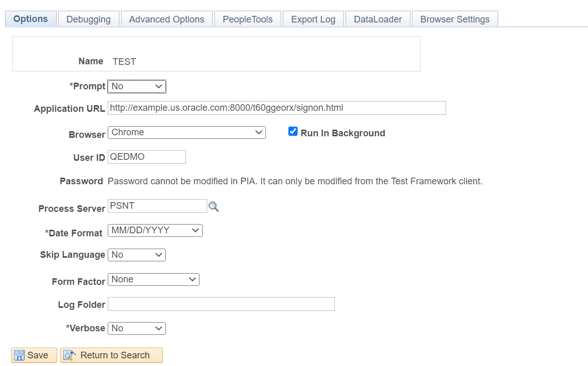The width and height of the screenshot is (588, 366).
Task: Open the DataLoader tab
Action: 378,19
